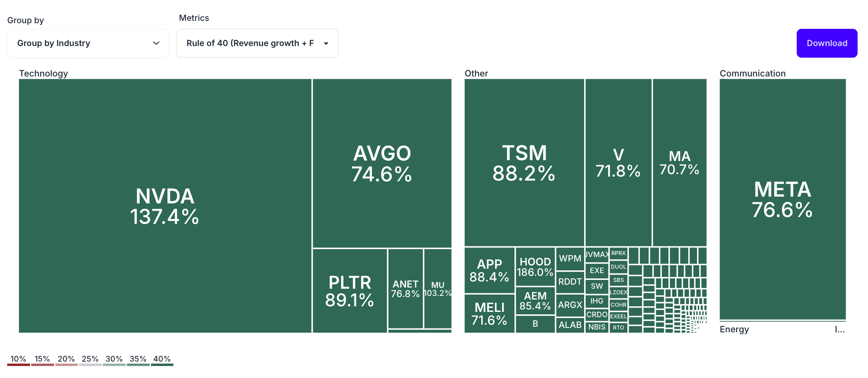Click the Communication section label

tap(753, 73)
